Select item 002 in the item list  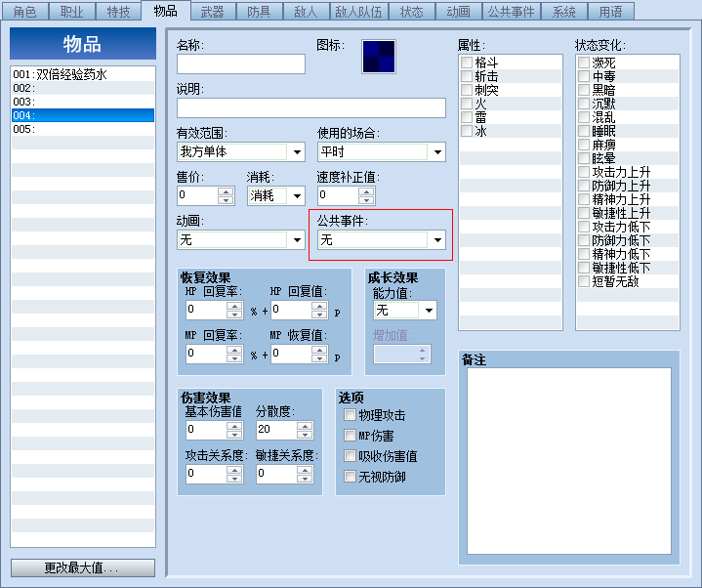point(83,88)
